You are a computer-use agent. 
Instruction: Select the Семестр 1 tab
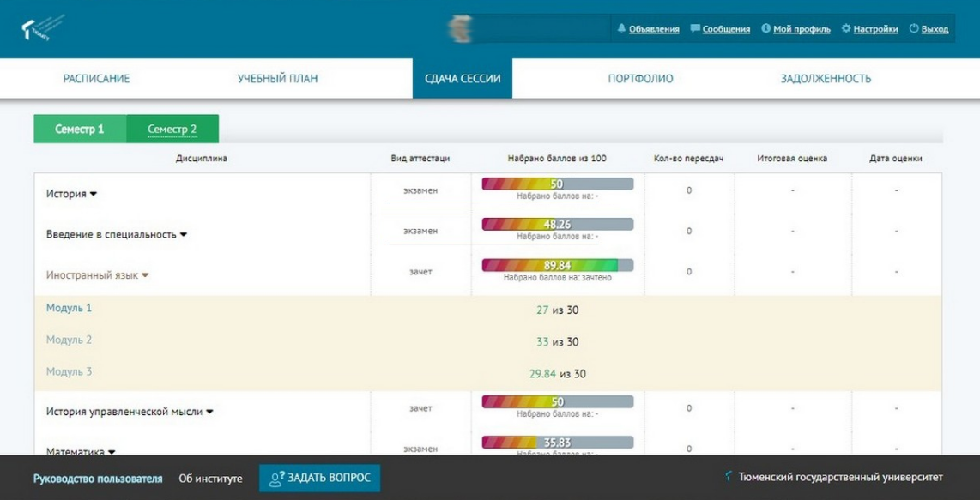80,130
